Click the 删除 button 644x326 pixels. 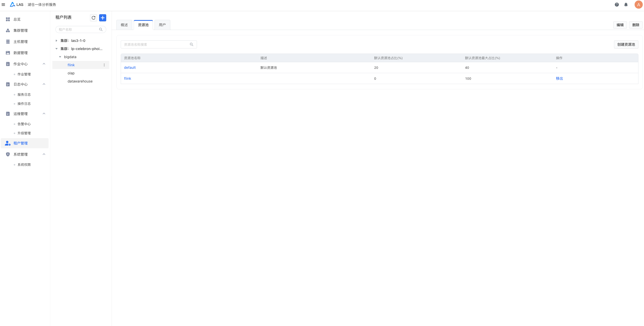coord(636,25)
